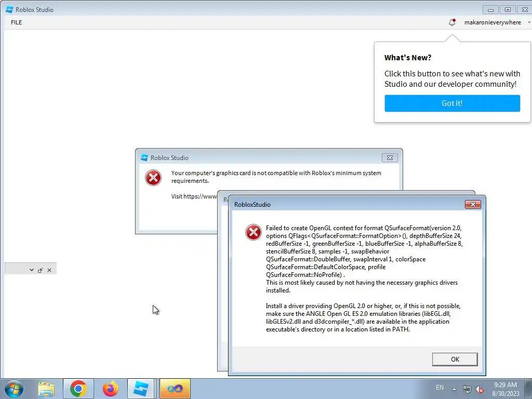
Task: Click the Roblox Studio logo in the title bar
Action: [9, 9]
